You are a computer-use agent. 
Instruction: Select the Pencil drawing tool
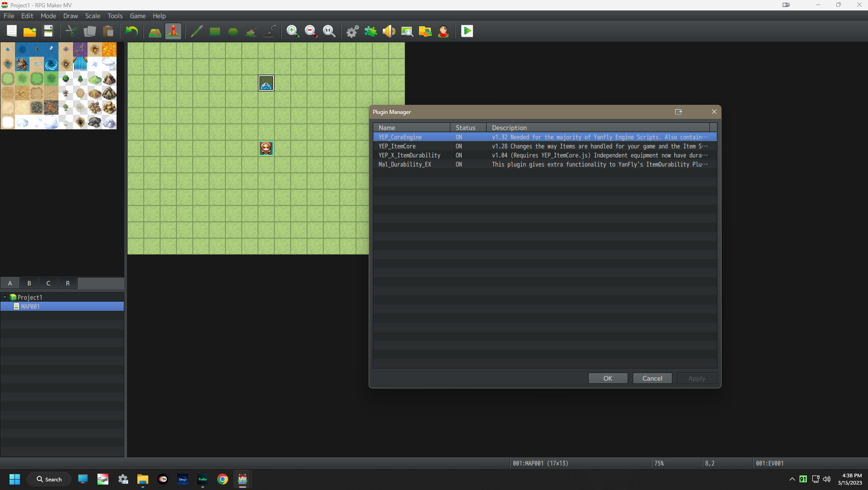[x=197, y=31]
